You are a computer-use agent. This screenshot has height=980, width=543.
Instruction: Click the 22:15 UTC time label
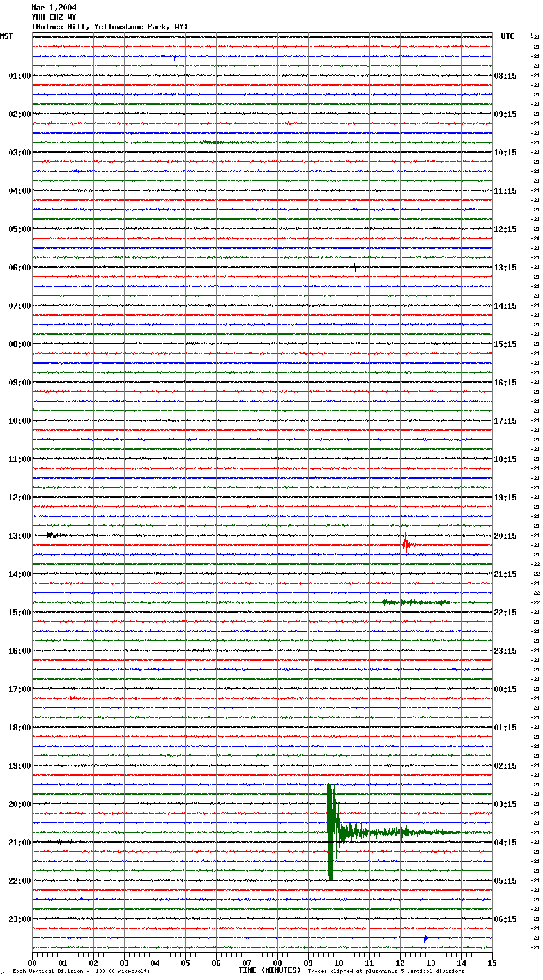[x=505, y=613]
